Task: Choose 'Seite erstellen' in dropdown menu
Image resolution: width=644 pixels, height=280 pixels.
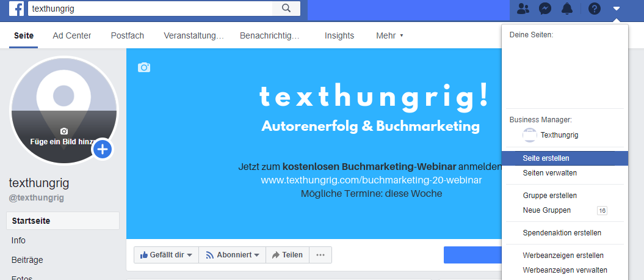Action: point(565,158)
